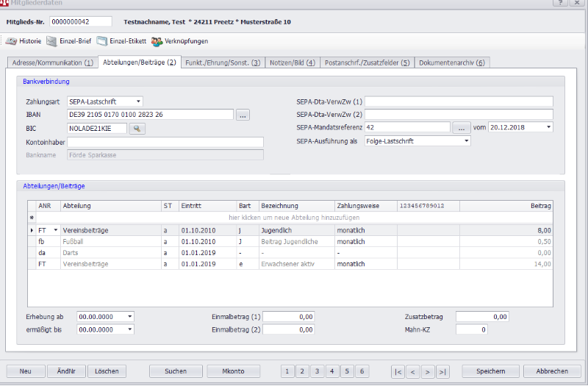
Task: Expand the Zahlungsart dropdown
Action: pyautogui.click(x=139, y=101)
